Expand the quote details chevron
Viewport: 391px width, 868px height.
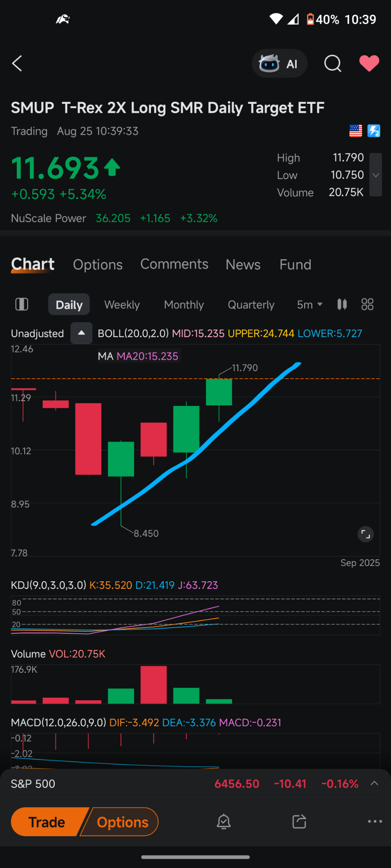375,175
